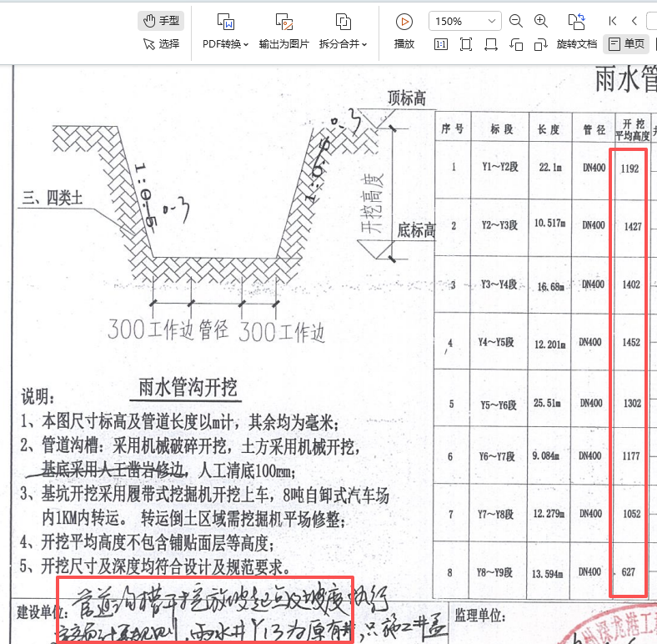Set actual size with the 1:1 icon
The width and height of the screenshot is (657, 644).
(x=441, y=44)
